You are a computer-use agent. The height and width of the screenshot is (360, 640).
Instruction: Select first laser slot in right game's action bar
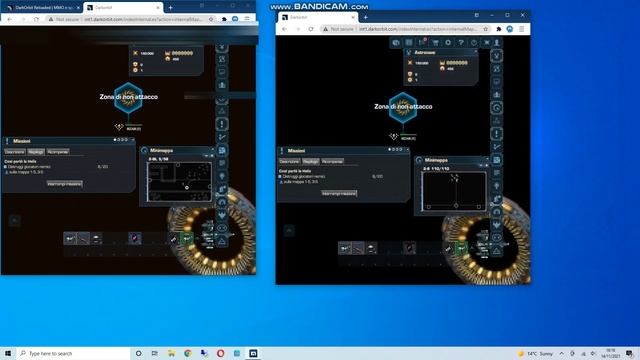[x=345, y=248]
